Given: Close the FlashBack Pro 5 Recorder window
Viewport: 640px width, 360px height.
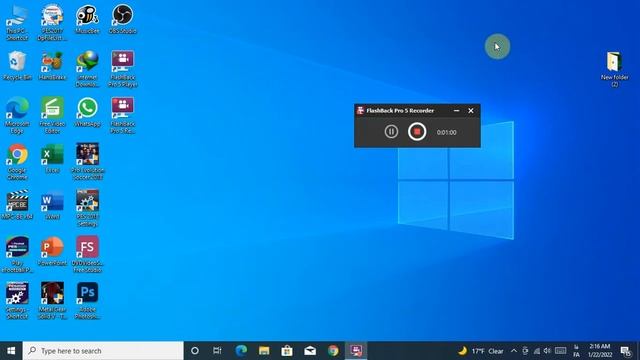Looking at the screenshot, I should (471, 111).
